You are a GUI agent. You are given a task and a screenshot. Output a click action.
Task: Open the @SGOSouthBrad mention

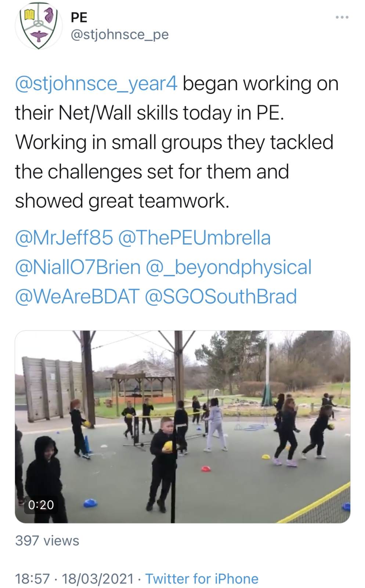pos(221,297)
